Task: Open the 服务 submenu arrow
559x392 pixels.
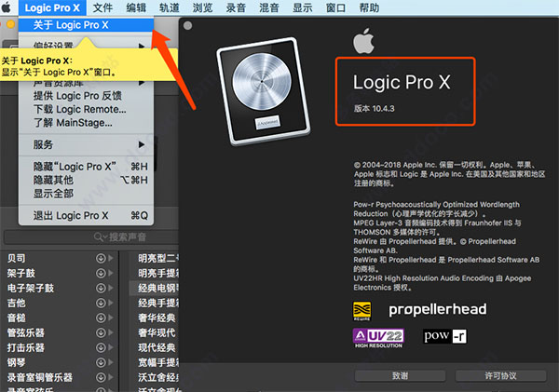Action: [142, 144]
